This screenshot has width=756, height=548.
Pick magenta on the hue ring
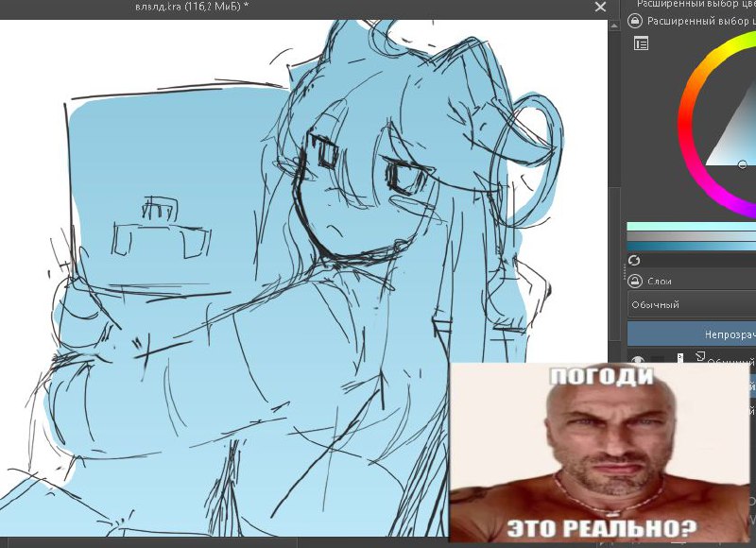tap(728, 199)
